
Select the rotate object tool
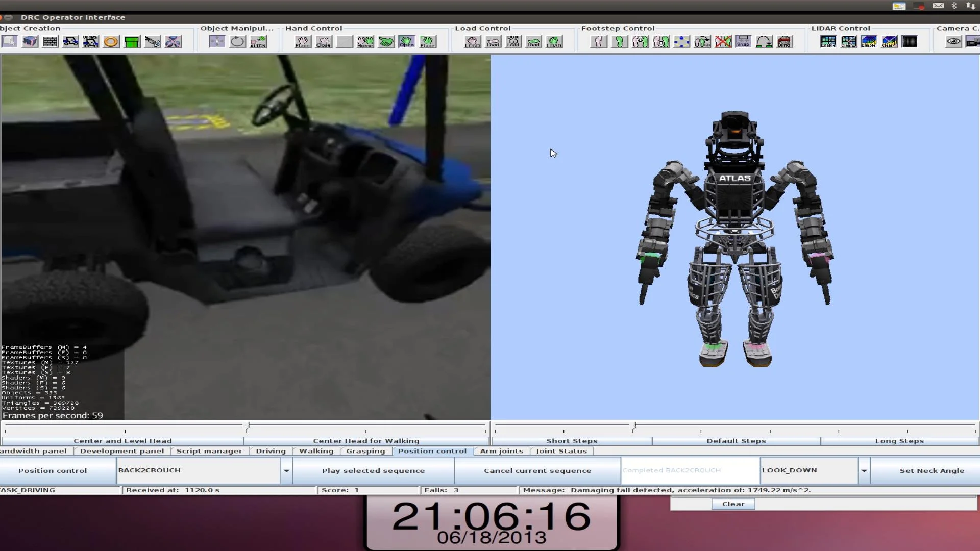[237, 41]
